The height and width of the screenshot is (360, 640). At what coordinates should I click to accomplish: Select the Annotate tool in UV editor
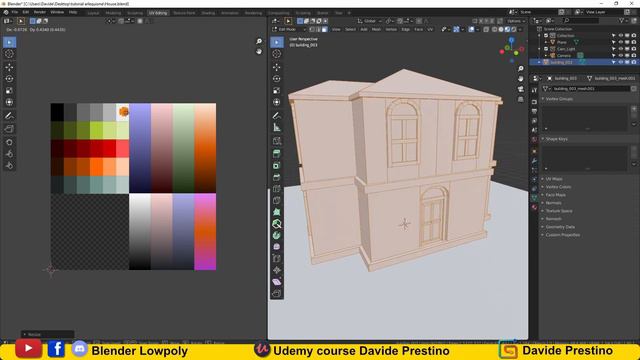tap(9, 116)
